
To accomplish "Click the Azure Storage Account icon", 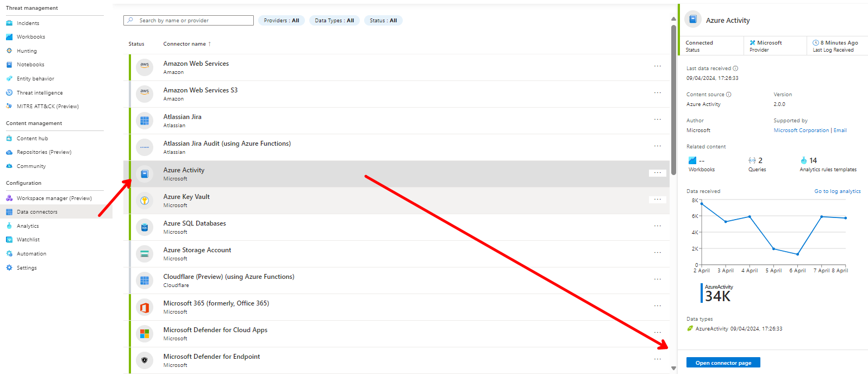I will pyautogui.click(x=145, y=253).
